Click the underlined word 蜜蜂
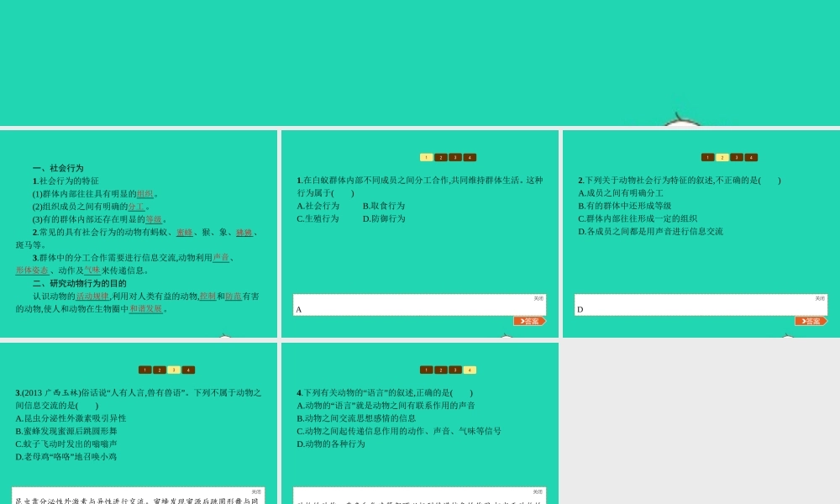840x504 pixels. click(x=184, y=233)
